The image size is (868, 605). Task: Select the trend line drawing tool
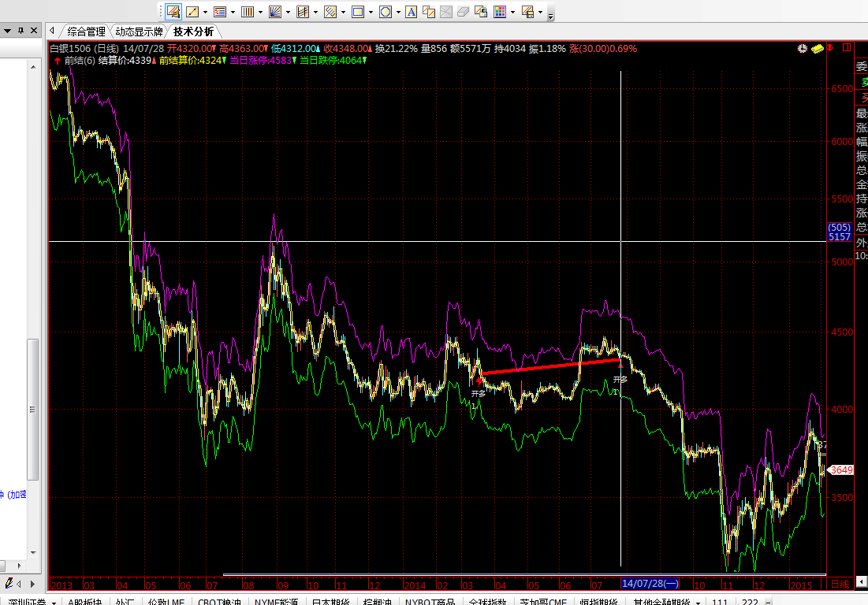192,12
